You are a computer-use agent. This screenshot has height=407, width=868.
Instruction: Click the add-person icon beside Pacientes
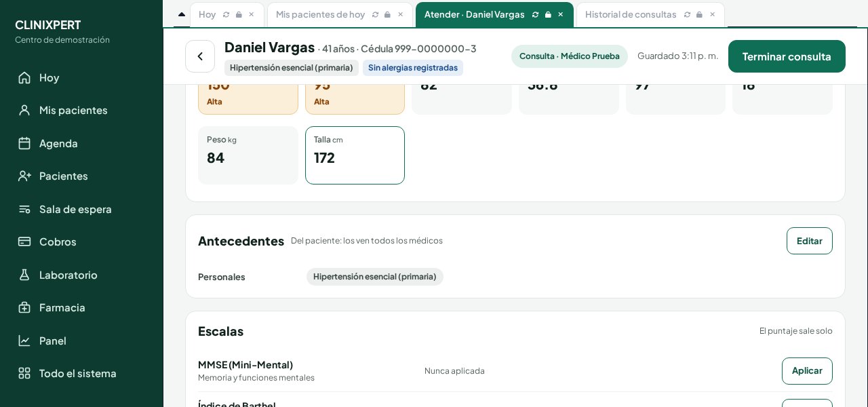24,176
